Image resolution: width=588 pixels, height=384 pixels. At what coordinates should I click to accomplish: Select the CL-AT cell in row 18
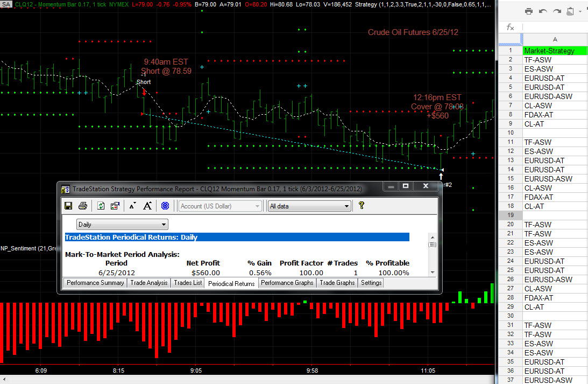point(555,206)
